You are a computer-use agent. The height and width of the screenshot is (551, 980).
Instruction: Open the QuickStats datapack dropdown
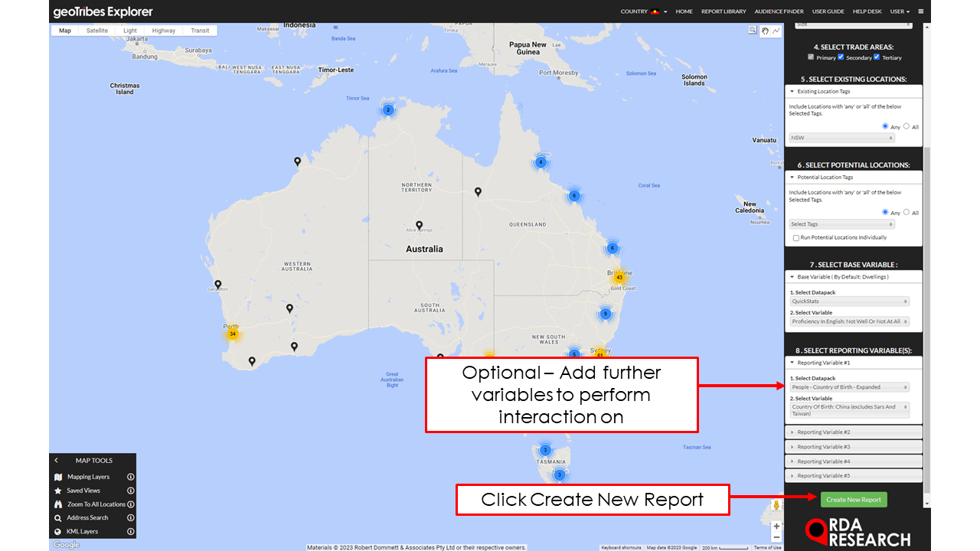850,302
